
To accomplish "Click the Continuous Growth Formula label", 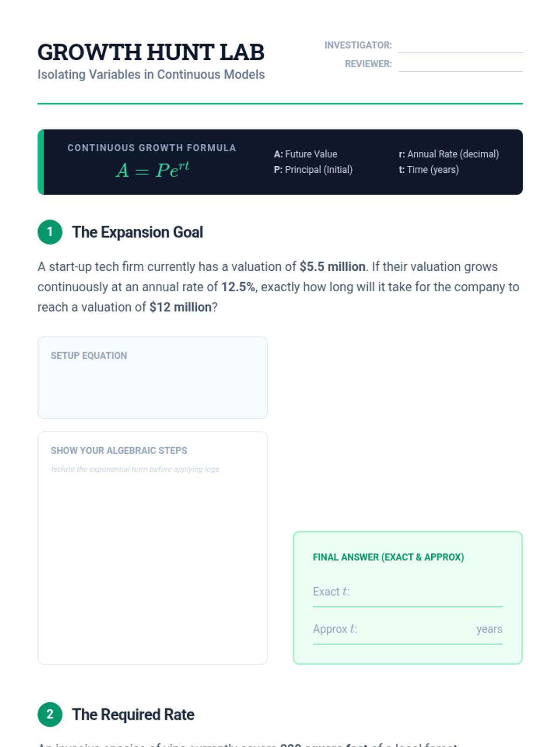I will pos(152,148).
